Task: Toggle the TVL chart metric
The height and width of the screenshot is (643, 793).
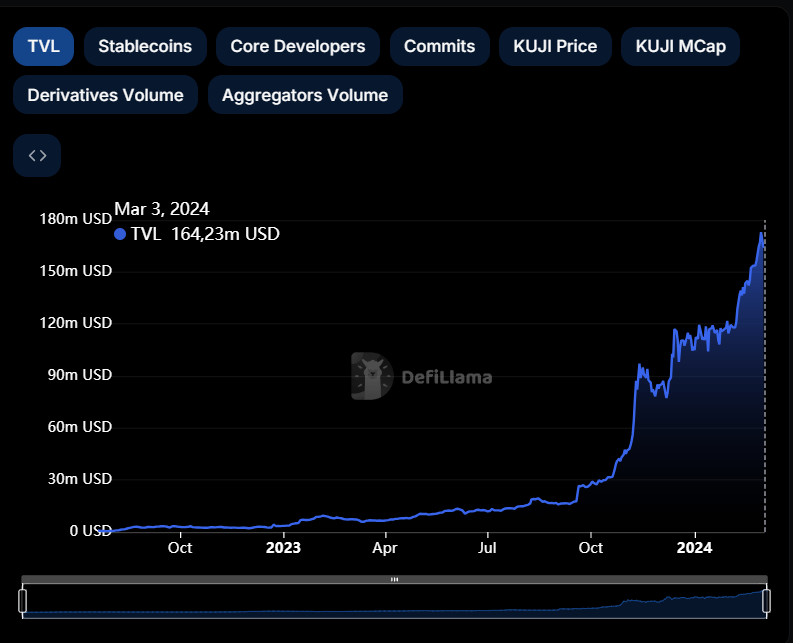Action: point(43,46)
